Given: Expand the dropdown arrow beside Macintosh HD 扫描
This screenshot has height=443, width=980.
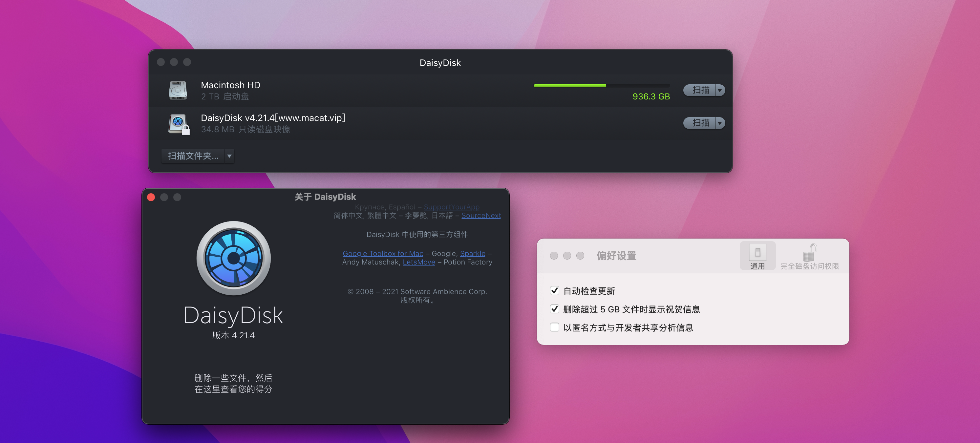Looking at the screenshot, I should tap(719, 91).
